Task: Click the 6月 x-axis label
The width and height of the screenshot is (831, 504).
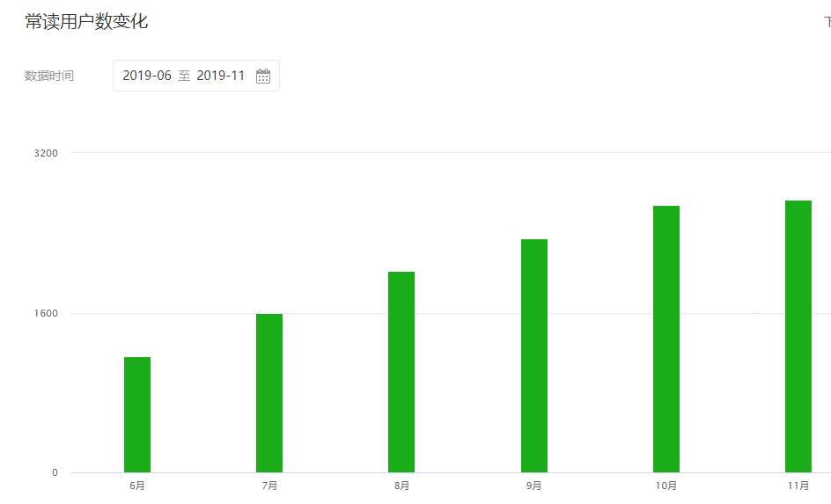Action: [x=137, y=486]
